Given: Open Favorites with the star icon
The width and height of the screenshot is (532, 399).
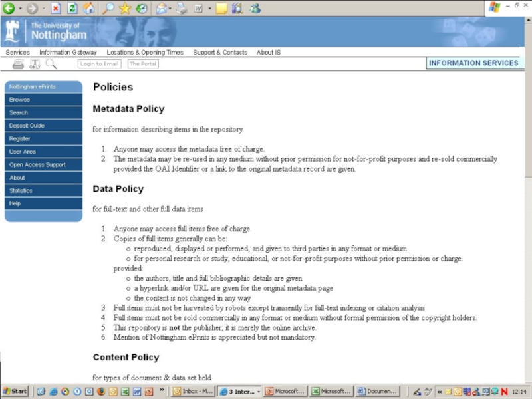Looking at the screenshot, I should (x=125, y=8).
